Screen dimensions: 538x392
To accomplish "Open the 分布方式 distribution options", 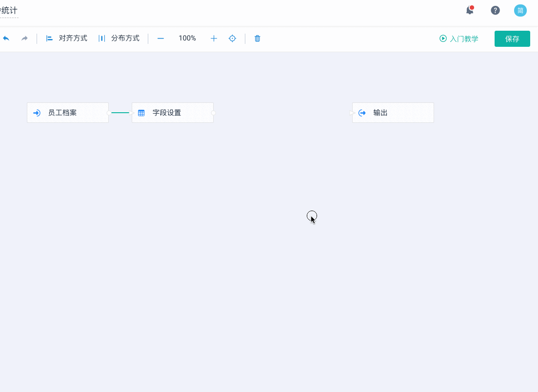I will (119, 39).
